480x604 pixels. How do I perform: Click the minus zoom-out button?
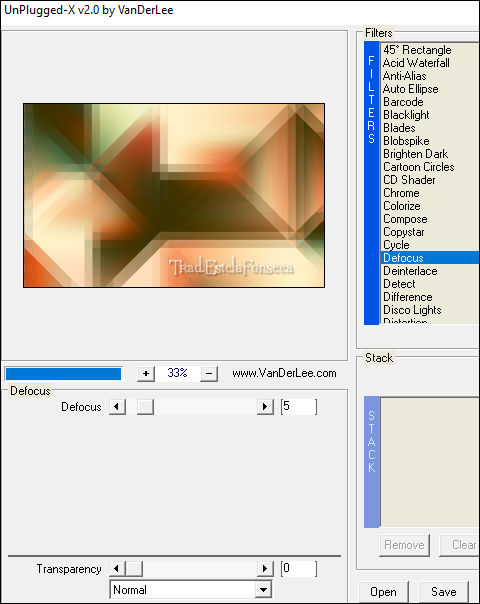pos(209,373)
